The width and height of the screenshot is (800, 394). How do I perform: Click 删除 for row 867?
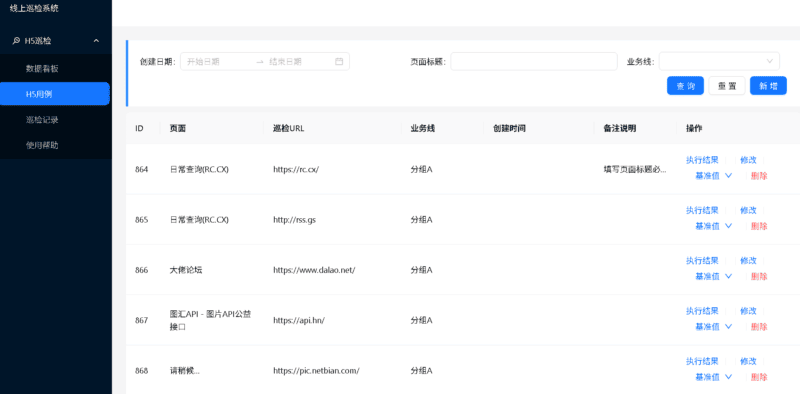click(x=759, y=327)
